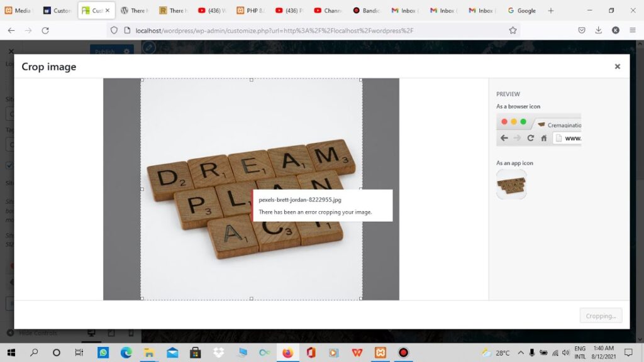Open the Firefox downloads panel
Screen dimensions: 644x362
coord(598,30)
